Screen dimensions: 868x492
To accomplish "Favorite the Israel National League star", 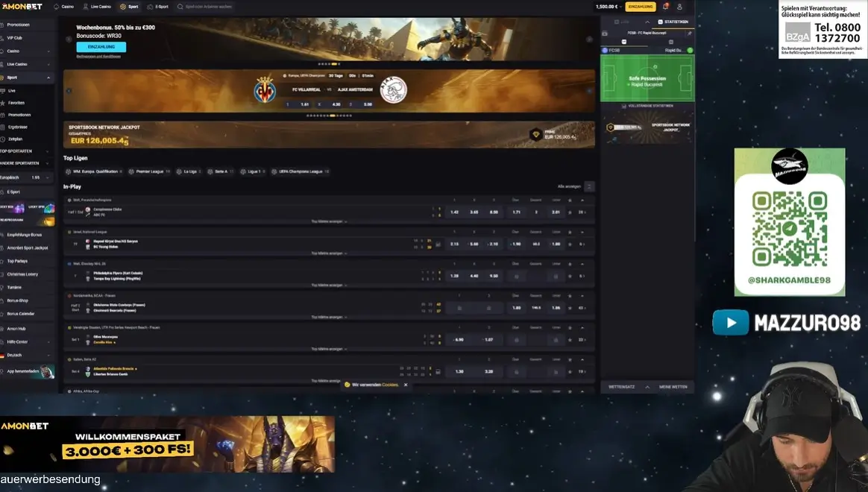I will pyautogui.click(x=570, y=232).
